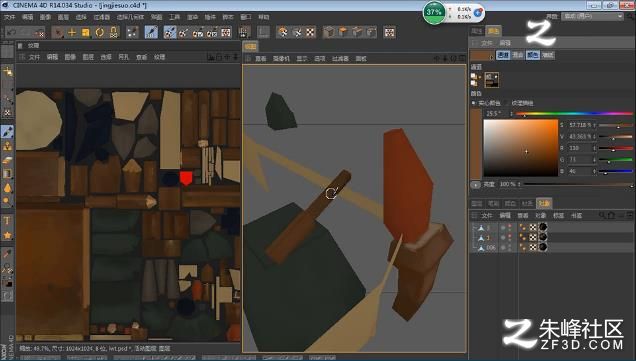This screenshot has width=636, height=361.
Task: Open 文件 menu in color panel
Action: pyautogui.click(x=486, y=43)
